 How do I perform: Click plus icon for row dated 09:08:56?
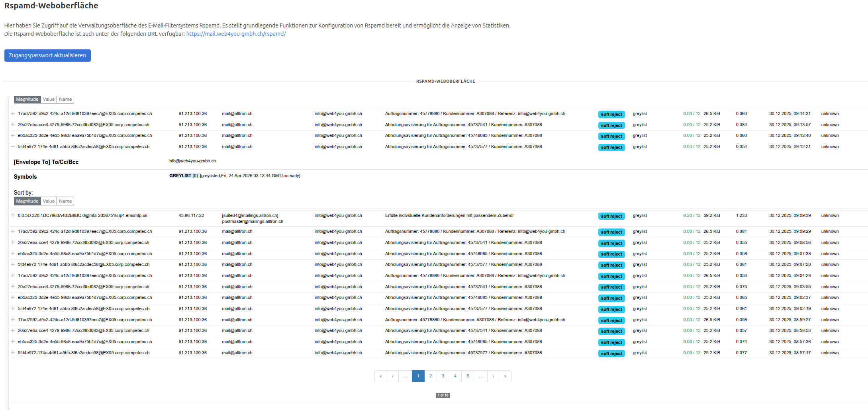13,242
